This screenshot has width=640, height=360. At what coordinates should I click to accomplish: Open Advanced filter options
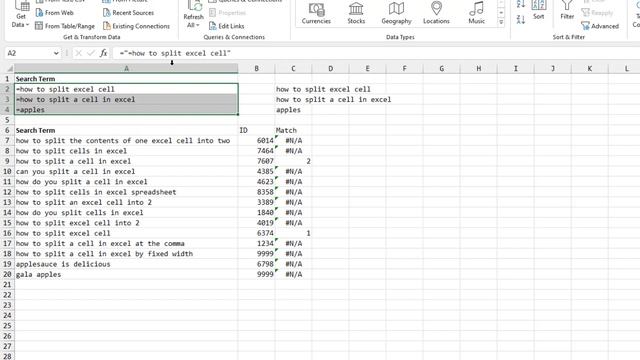pos(600,26)
